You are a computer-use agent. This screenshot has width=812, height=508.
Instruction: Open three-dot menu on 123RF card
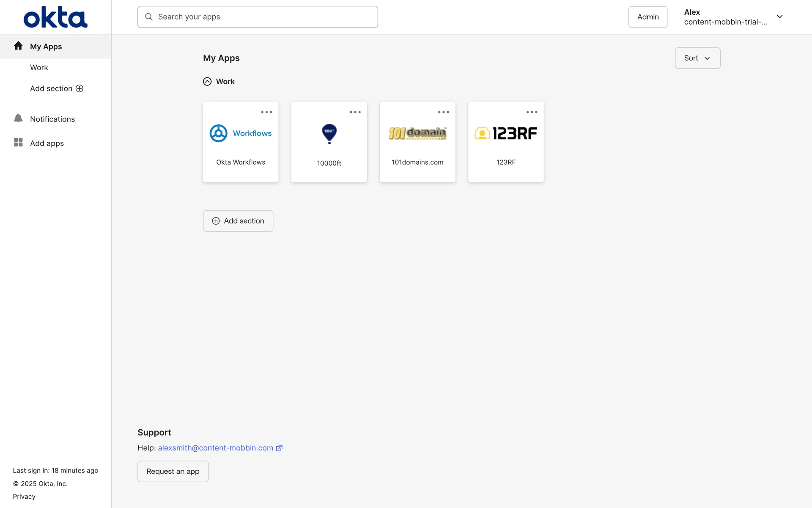click(532, 112)
